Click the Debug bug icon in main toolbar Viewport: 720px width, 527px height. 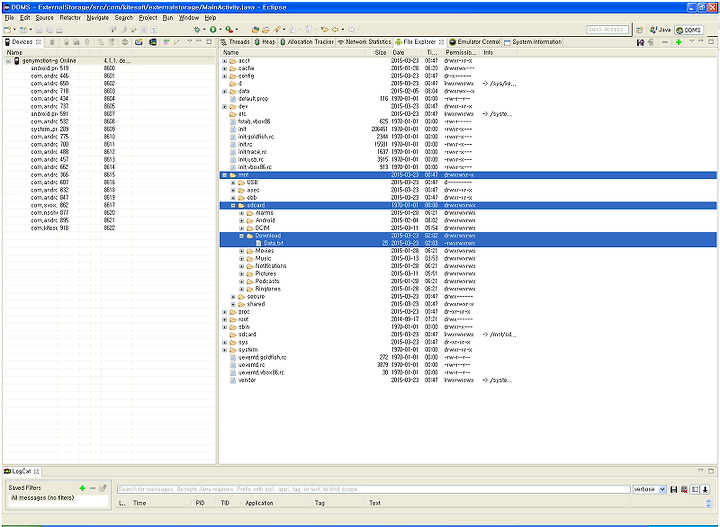point(197,29)
